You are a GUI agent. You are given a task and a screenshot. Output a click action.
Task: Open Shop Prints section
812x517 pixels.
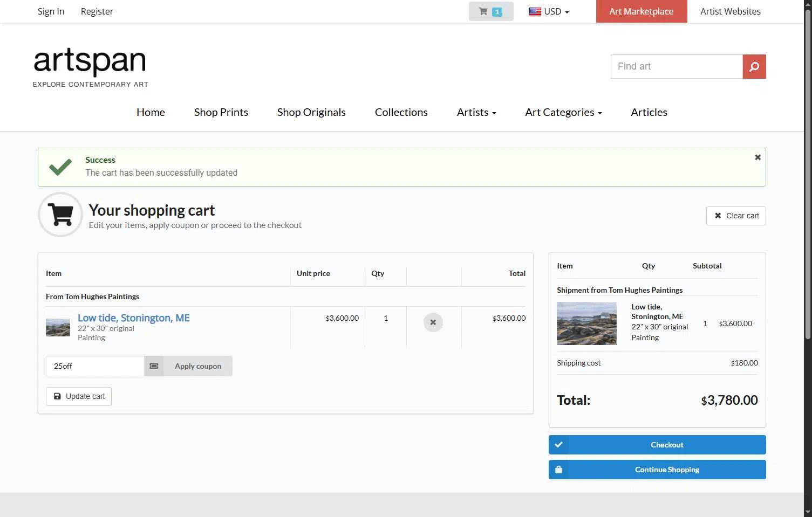click(x=221, y=112)
